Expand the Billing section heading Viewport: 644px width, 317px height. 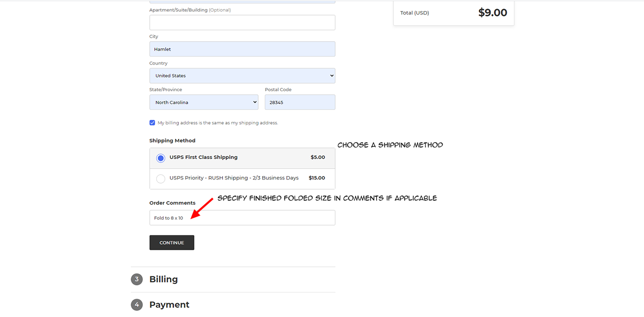tap(163, 279)
